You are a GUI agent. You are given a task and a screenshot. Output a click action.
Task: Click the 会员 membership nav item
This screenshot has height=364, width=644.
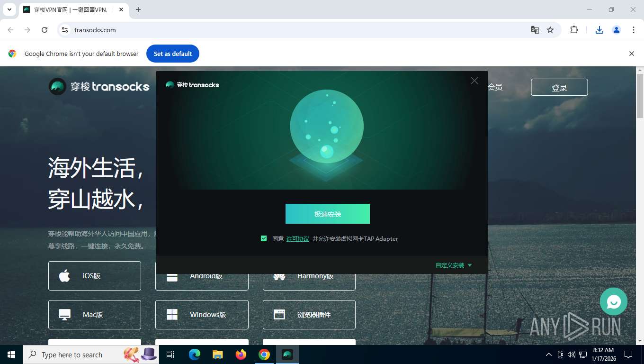coord(495,87)
